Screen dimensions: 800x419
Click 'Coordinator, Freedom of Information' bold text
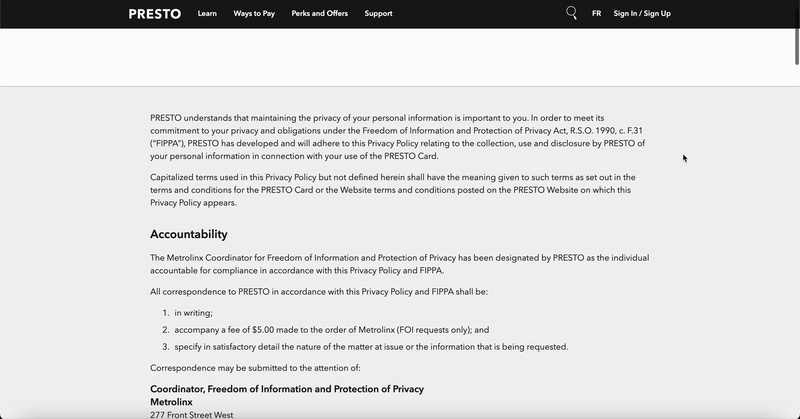coord(287,389)
